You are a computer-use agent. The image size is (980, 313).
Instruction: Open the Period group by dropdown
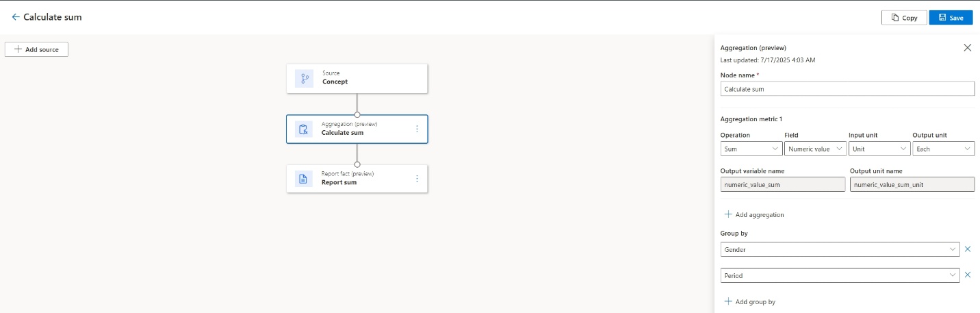coord(840,275)
